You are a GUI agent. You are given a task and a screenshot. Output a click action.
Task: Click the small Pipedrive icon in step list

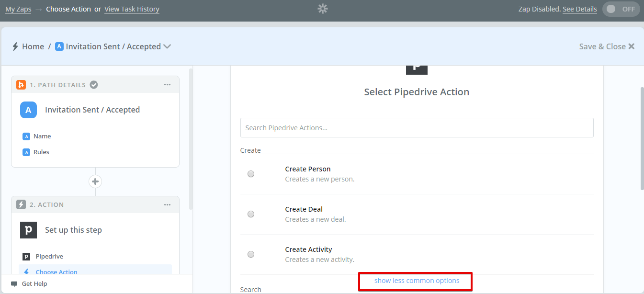point(26,257)
